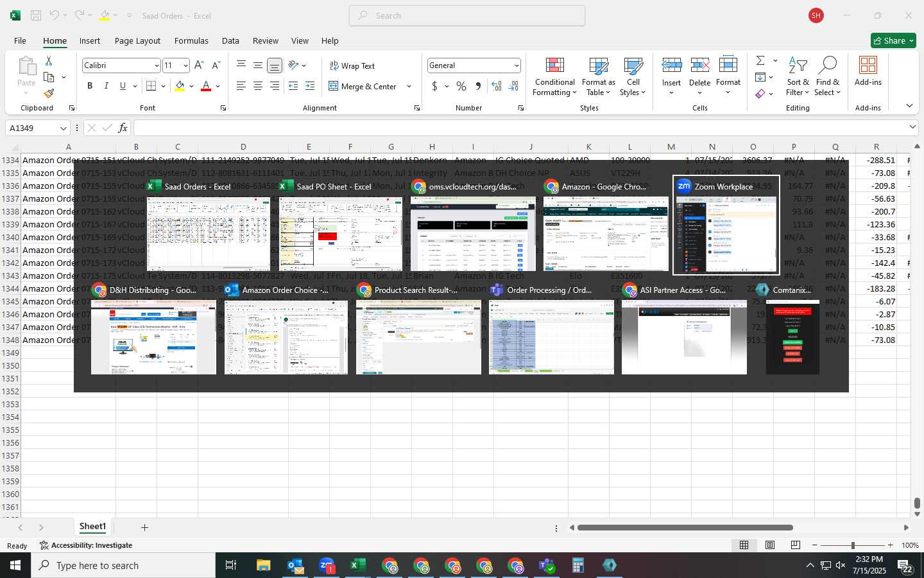924x578 pixels.
Task: Open Format as Table gallery
Action: tap(598, 77)
